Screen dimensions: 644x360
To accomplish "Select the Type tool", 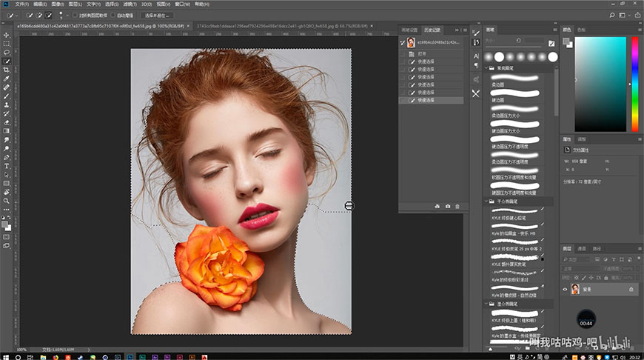I will 6,165.
